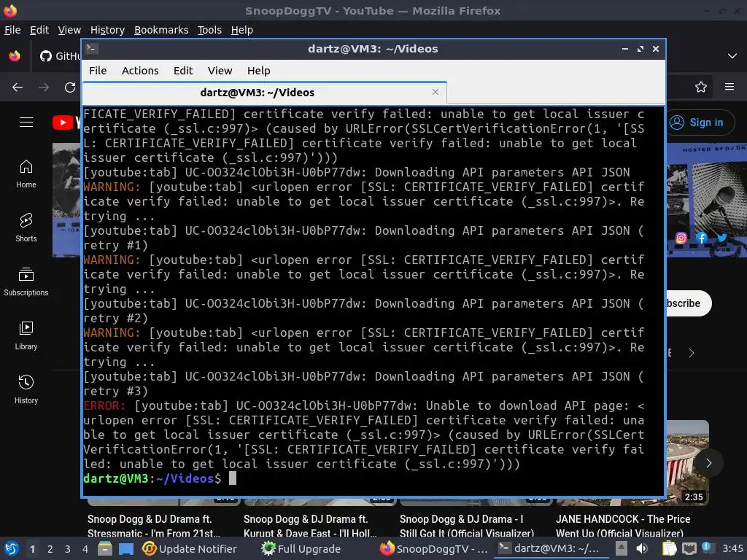The height and width of the screenshot is (560, 747).
Task: Click the YouTube logo
Action: [66, 122]
